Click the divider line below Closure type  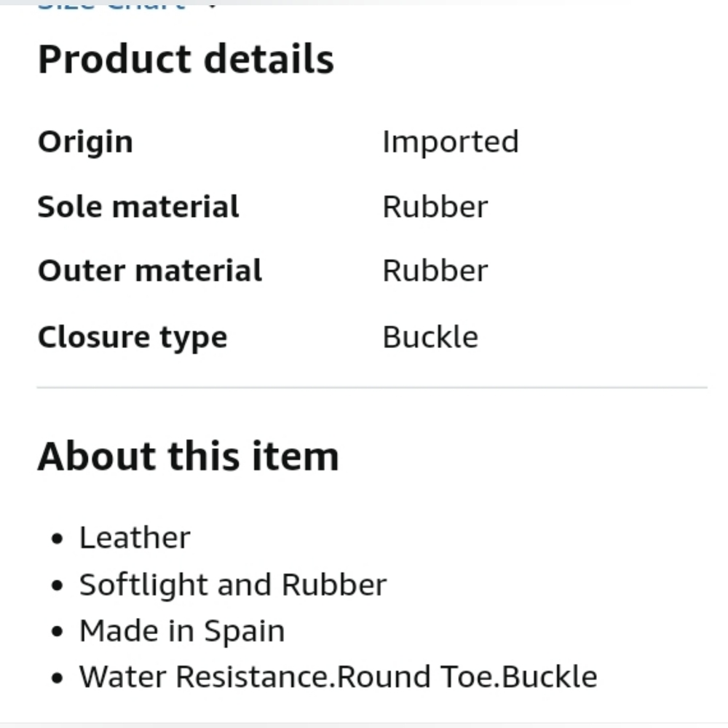(x=372, y=387)
